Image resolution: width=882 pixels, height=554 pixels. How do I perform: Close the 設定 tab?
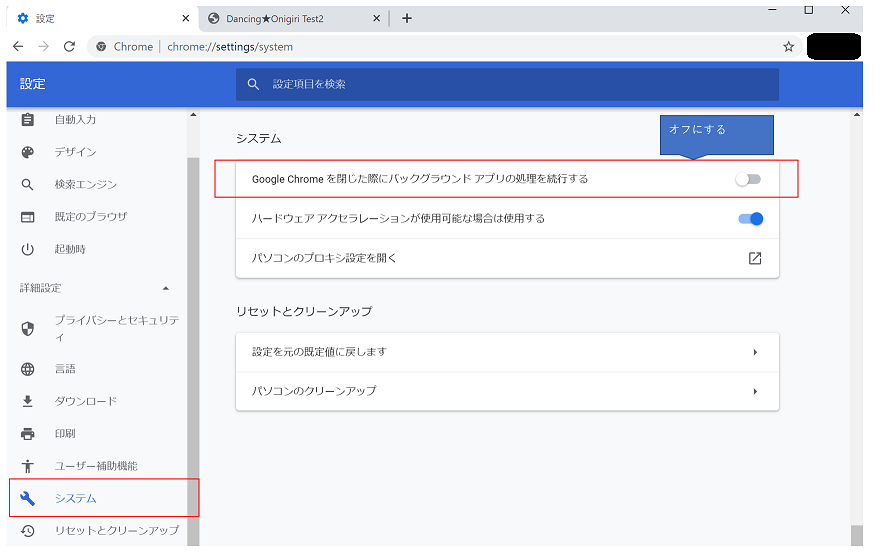[186, 19]
